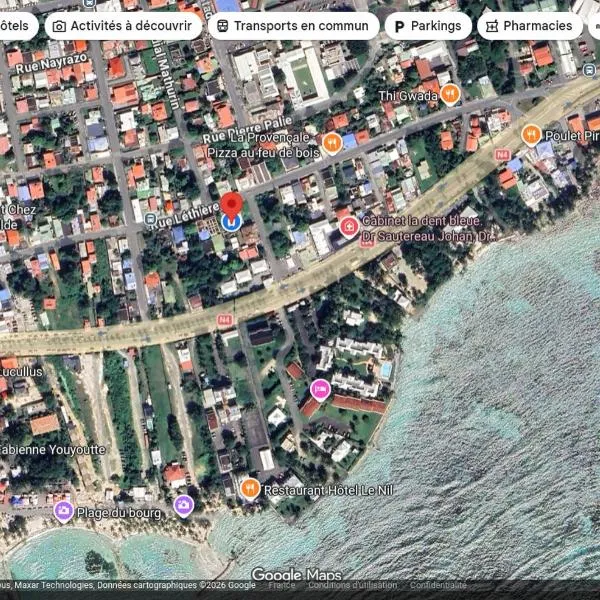Screen dimensions: 600x600
Task: Open the unlabeled purple camera pin near the beach
Action: pyautogui.click(x=184, y=506)
